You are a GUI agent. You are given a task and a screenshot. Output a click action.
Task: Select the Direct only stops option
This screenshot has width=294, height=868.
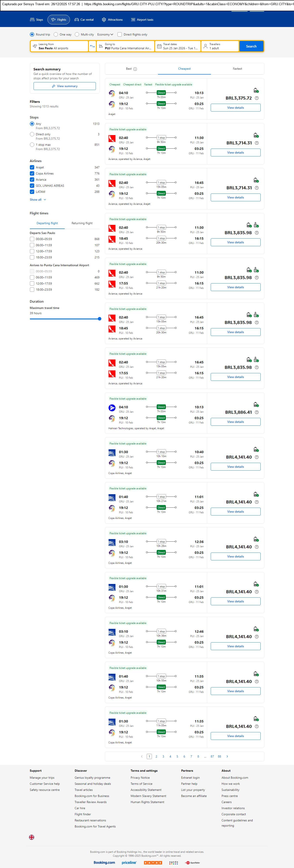32,134
